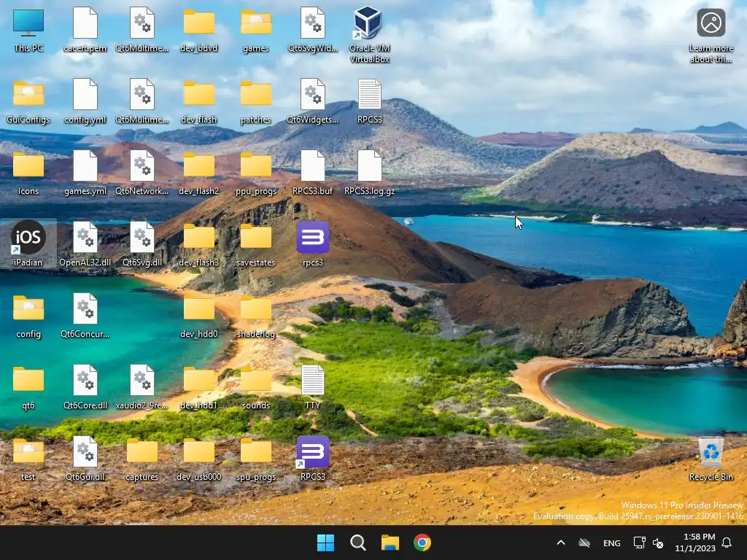Open network settings tray icon
The height and width of the screenshot is (560, 747).
(639, 542)
